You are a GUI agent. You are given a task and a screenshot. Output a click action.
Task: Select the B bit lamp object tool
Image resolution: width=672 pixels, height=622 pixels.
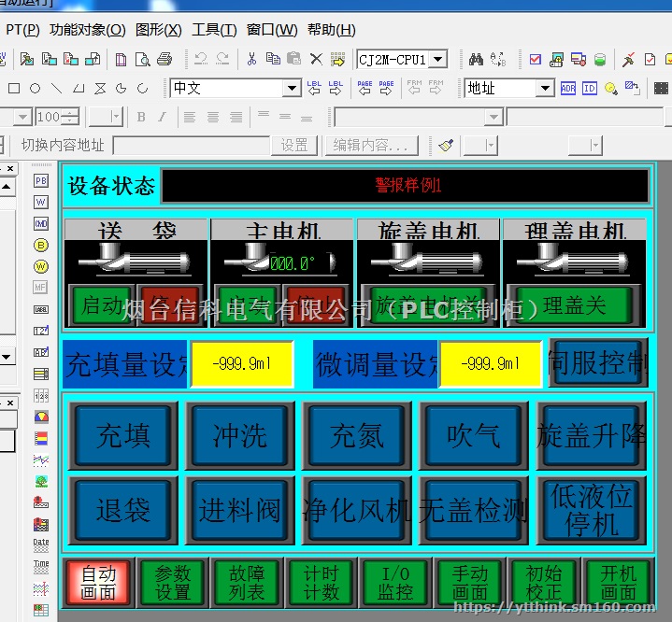pyautogui.click(x=41, y=245)
